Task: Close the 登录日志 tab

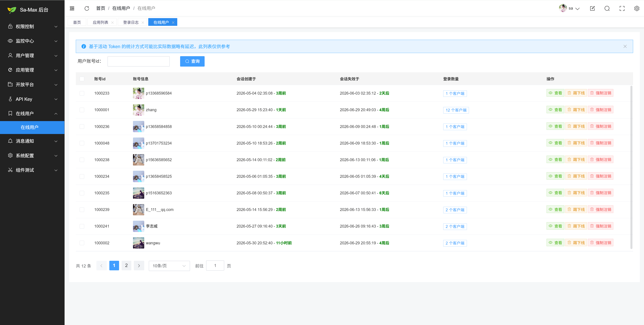Action: click(143, 22)
